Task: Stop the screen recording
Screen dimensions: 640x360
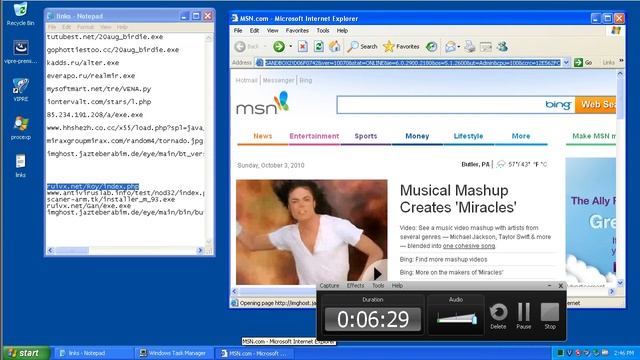Action: 550,316
